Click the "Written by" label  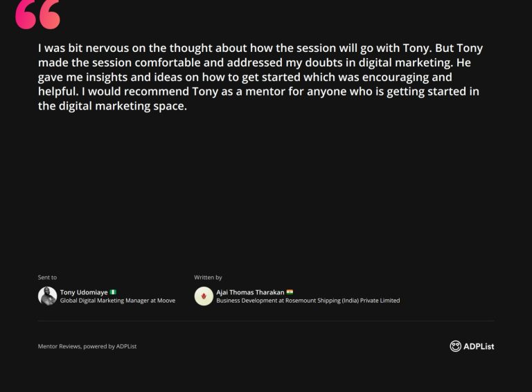(x=208, y=278)
